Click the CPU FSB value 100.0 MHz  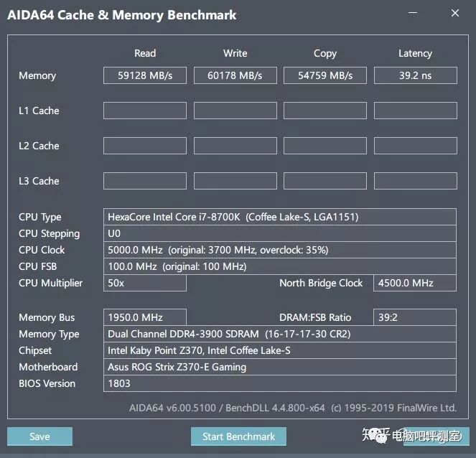point(280,266)
